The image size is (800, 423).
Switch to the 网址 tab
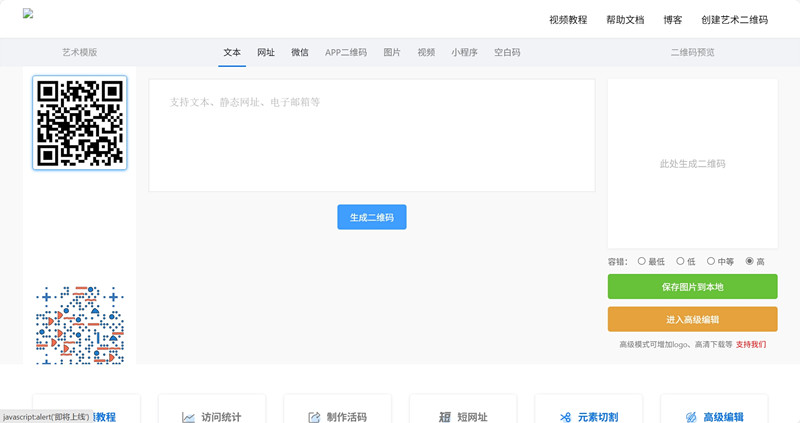coord(266,52)
